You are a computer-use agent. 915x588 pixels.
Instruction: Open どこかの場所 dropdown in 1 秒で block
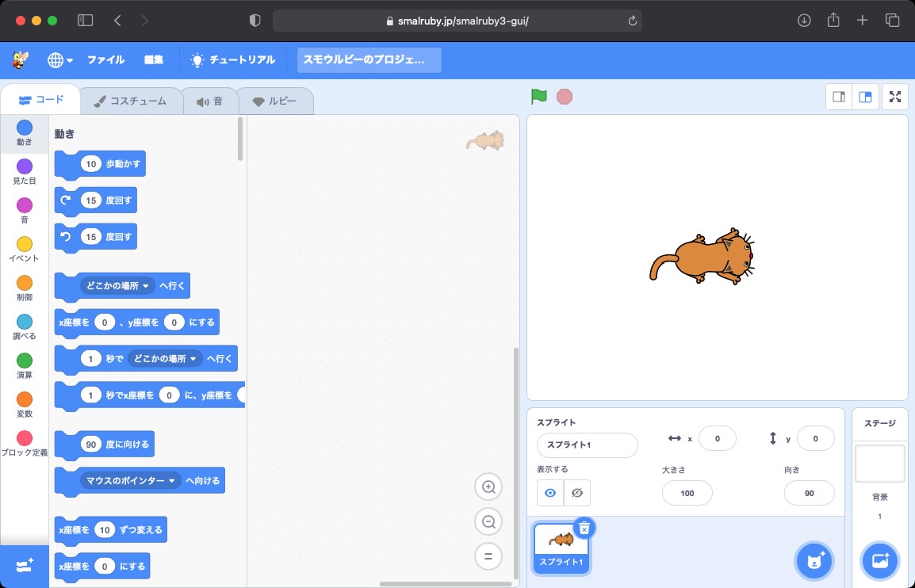[x=165, y=358]
